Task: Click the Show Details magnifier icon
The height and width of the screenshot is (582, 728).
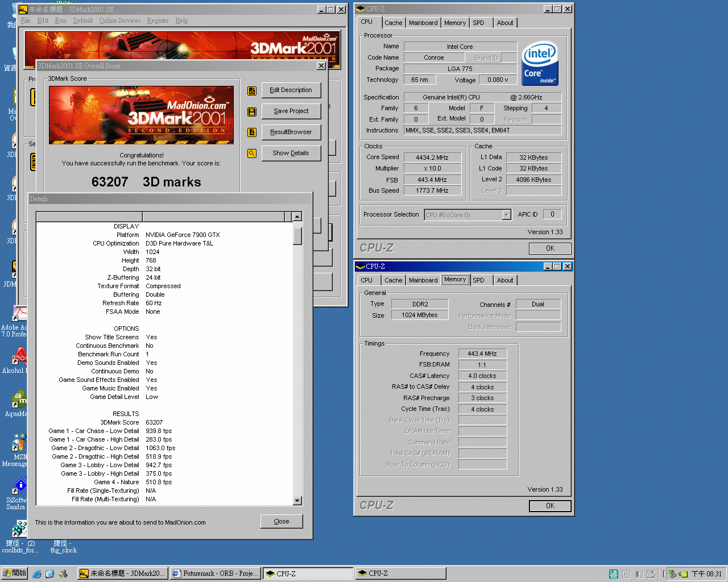Action: click(x=252, y=153)
